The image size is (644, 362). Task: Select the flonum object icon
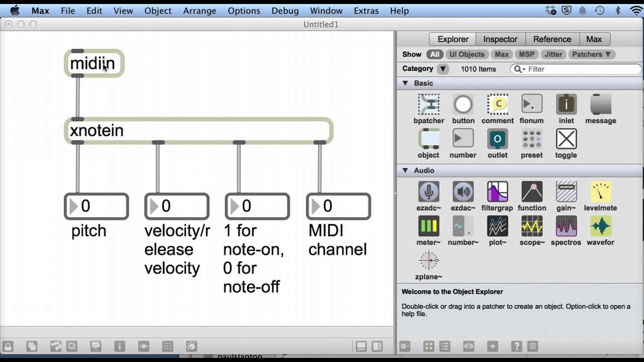[532, 105]
